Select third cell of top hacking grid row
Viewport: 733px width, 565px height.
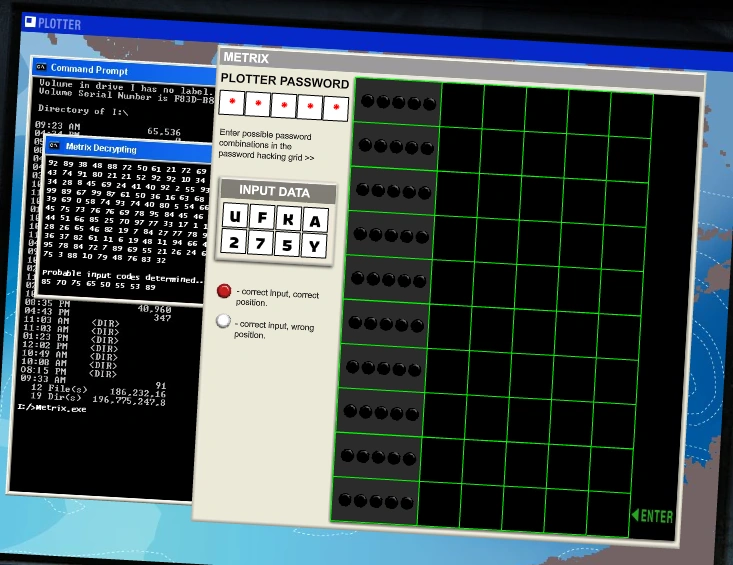click(546, 112)
